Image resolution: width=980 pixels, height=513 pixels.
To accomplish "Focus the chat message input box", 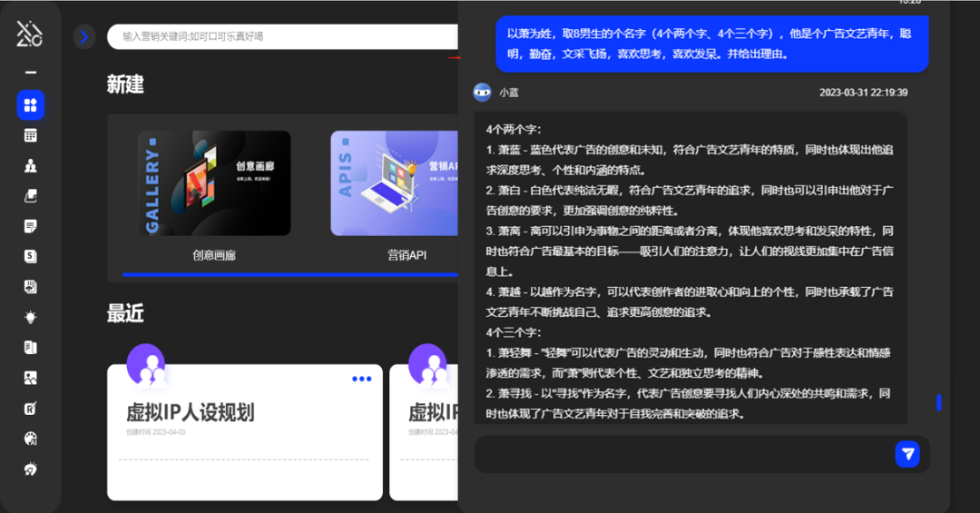I will 684,454.
